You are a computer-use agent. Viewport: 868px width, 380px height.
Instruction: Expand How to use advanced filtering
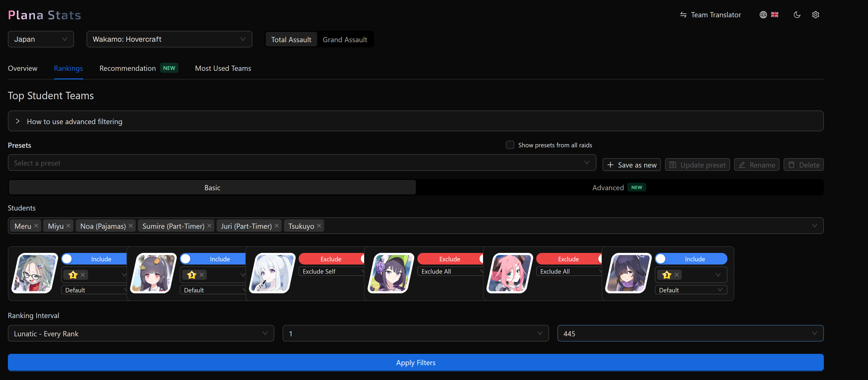[x=416, y=121]
